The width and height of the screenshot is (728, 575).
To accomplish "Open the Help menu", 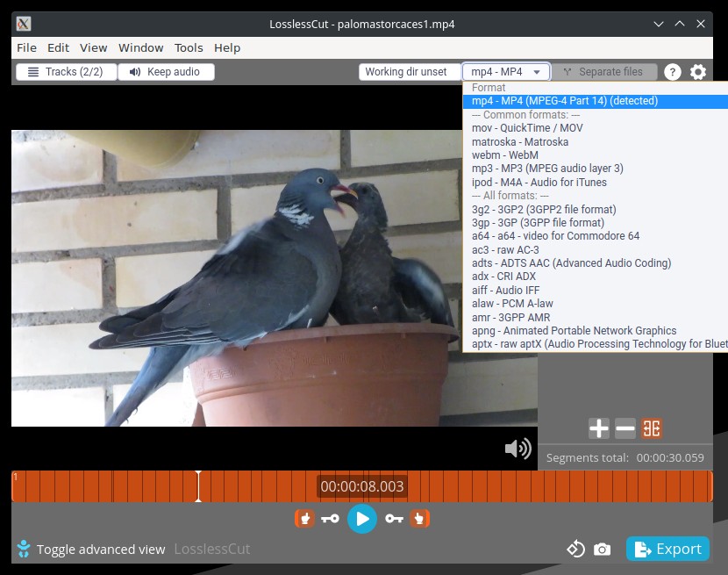I will point(227,48).
